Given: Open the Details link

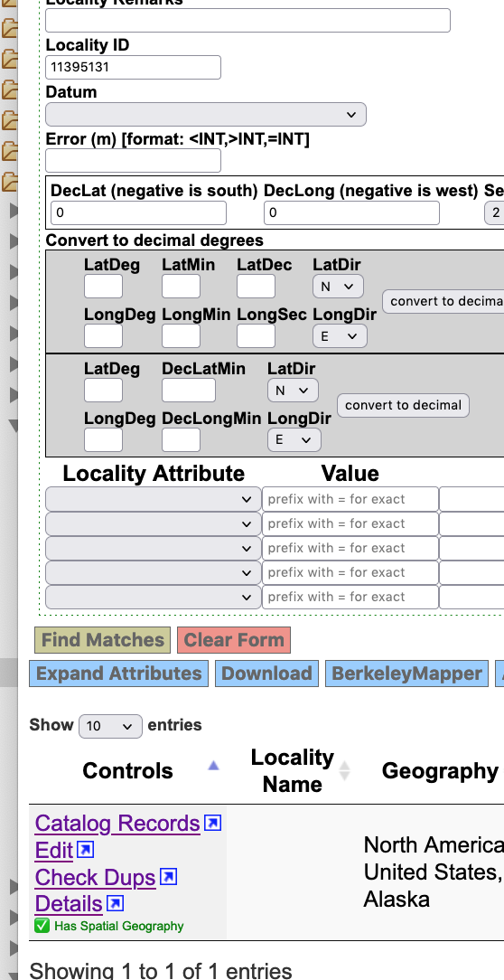Looking at the screenshot, I should 69,904.
